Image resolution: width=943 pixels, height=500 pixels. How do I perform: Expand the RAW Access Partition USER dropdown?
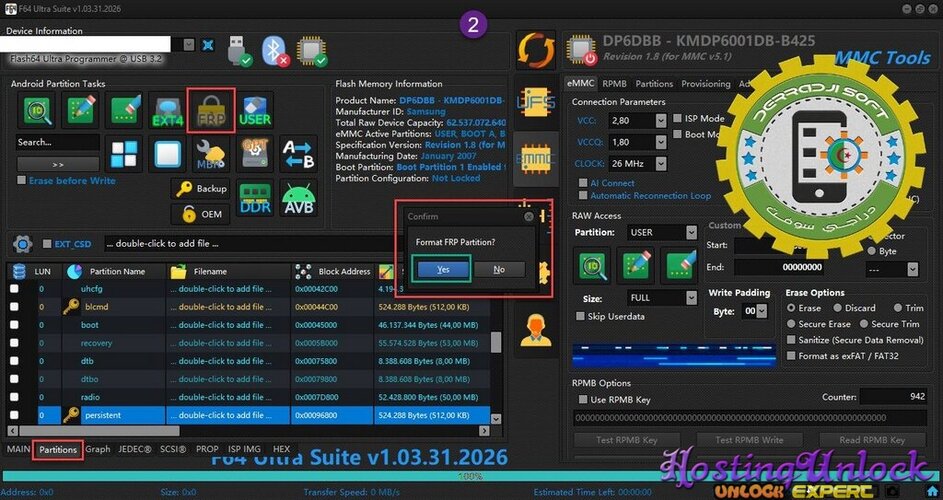point(691,232)
